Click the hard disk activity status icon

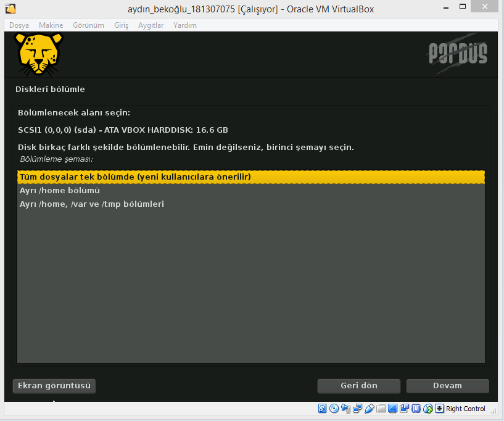click(x=322, y=409)
